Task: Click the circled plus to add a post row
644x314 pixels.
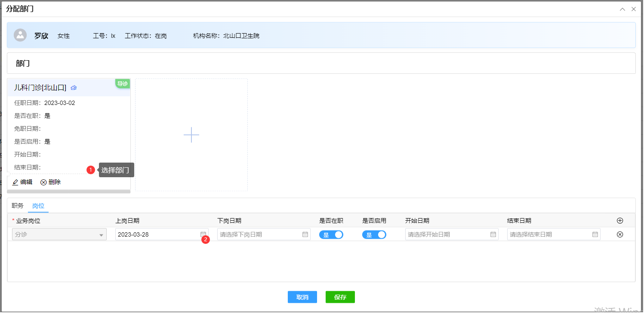Action: (x=620, y=221)
